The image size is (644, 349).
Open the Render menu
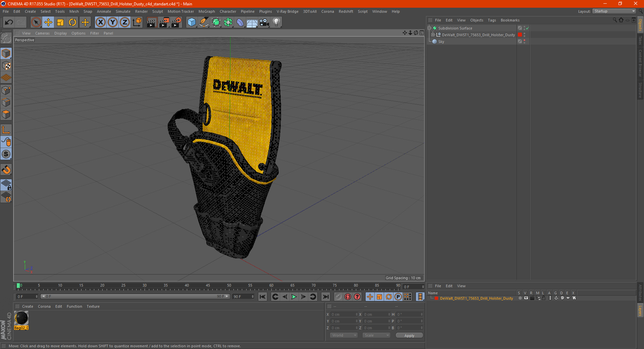141,11
